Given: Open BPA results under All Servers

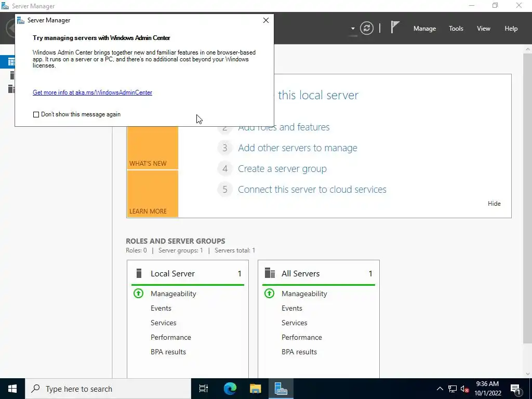Looking at the screenshot, I should coord(299,352).
